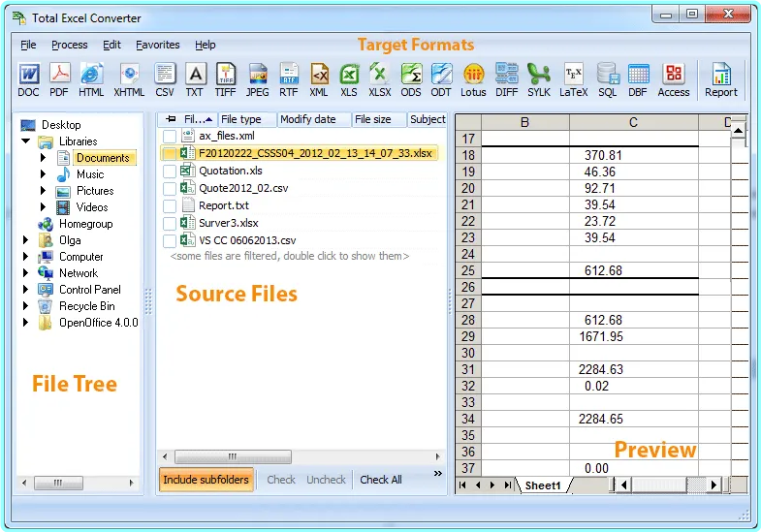Convert to SQL format icon
Image resolution: width=761 pixels, height=532 pixels.
coord(607,80)
